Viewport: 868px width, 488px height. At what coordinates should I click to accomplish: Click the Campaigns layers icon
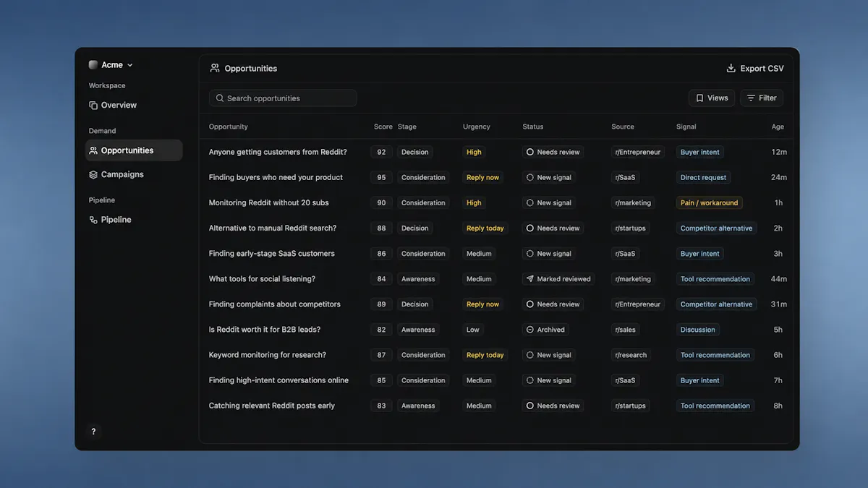click(93, 174)
